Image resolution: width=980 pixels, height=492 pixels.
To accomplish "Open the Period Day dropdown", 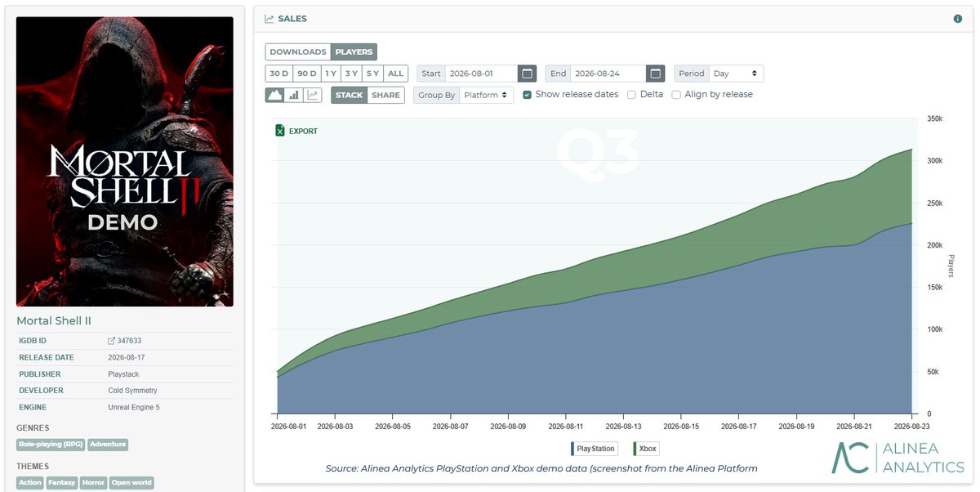I will pos(737,74).
